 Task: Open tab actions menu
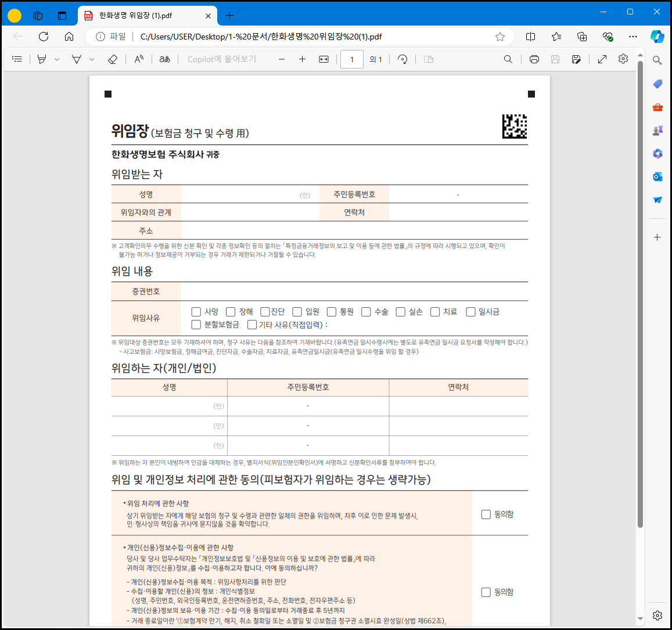click(62, 16)
